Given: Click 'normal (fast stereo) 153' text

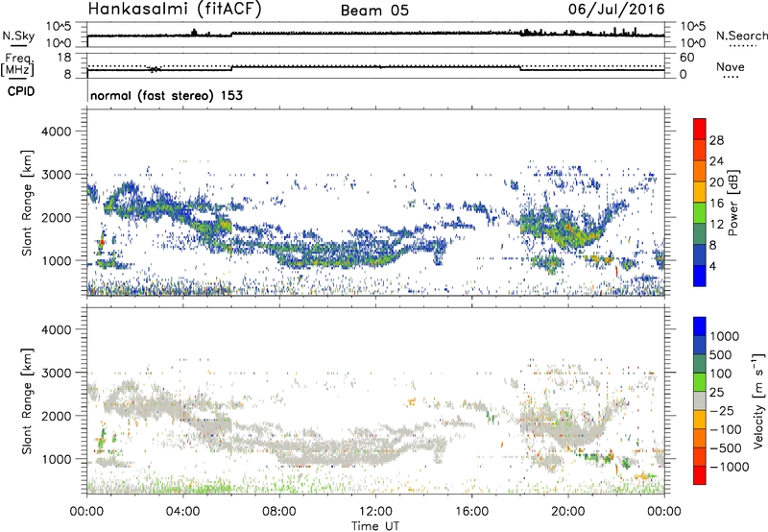Looking at the screenshot, I should (x=166, y=95).
